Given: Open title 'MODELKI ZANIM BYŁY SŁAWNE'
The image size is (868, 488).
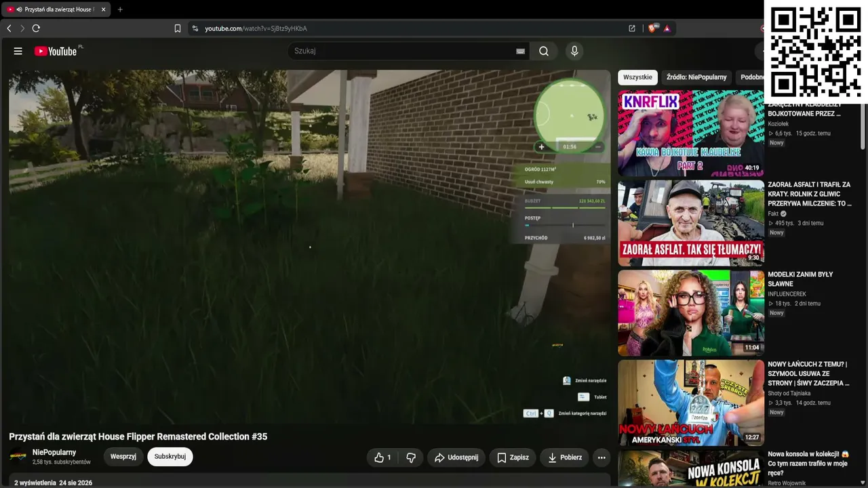Looking at the screenshot, I should (x=801, y=279).
